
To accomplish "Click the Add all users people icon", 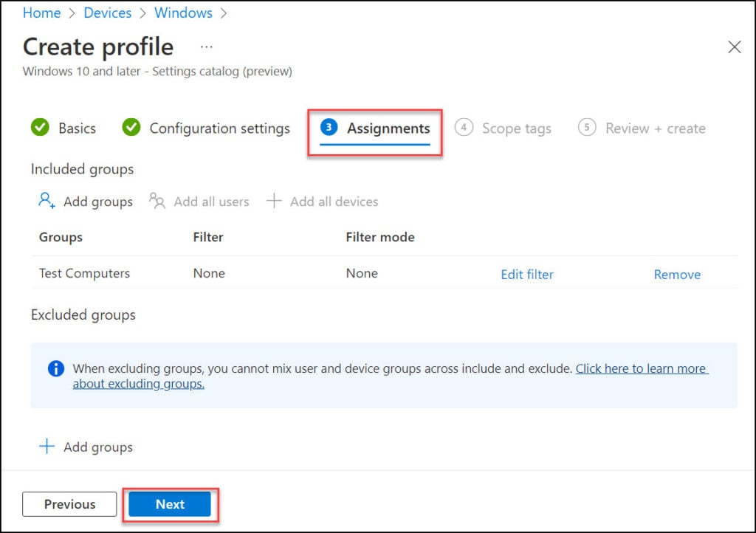I will [x=157, y=201].
